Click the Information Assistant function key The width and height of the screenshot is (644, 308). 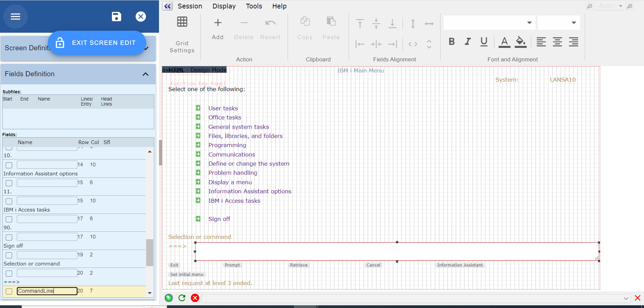460,265
